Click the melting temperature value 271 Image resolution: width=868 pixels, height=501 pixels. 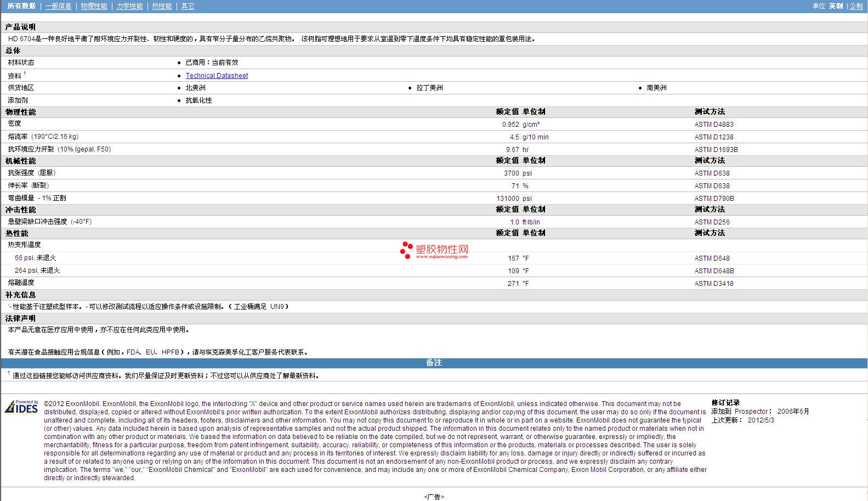coord(513,284)
